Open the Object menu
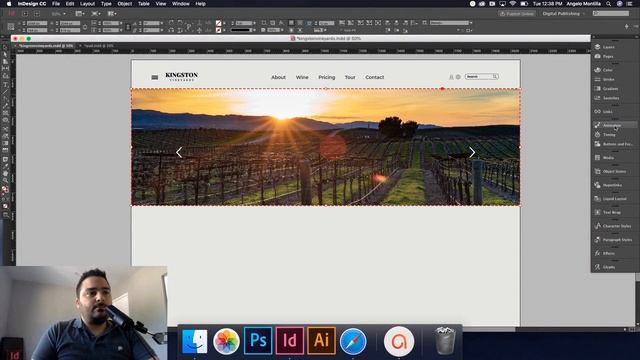This screenshot has width=640, height=360. click(124, 4)
